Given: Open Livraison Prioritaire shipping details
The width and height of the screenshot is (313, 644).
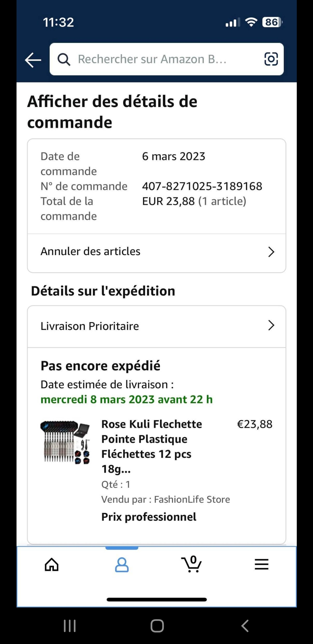Looking at the screenshot, I should (90, 326).
